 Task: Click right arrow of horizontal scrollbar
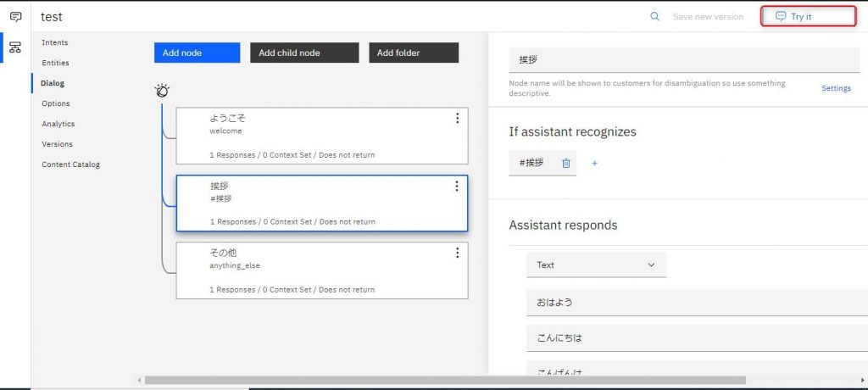[x=862, y=380]
